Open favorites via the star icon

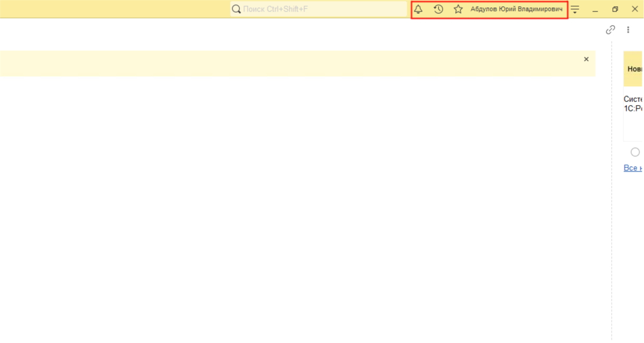coord(458,9)
